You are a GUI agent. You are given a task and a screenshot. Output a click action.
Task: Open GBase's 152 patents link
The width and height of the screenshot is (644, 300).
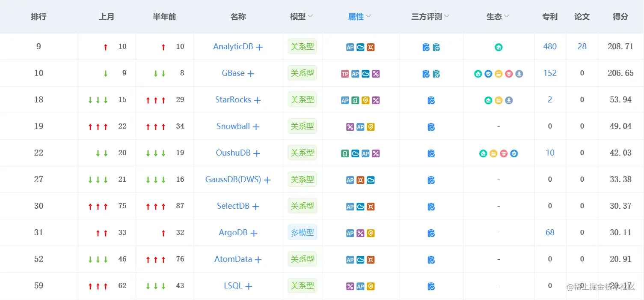(550, 73)
